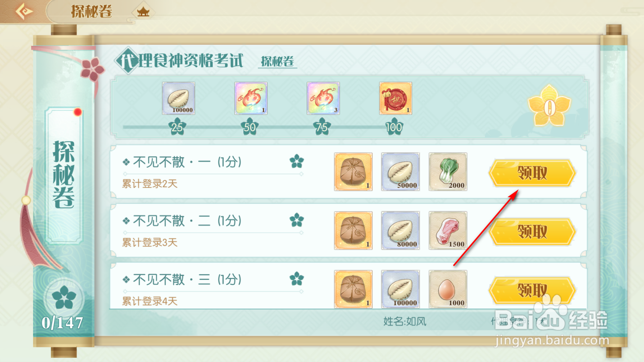Tap the golden flower score badge

pyautogui.click(x=549, y=106)
